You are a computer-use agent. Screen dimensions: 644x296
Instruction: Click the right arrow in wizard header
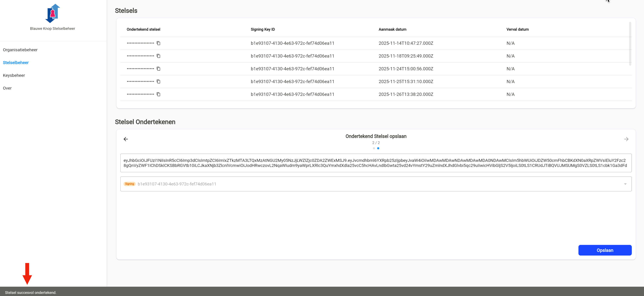click(626, 139)
